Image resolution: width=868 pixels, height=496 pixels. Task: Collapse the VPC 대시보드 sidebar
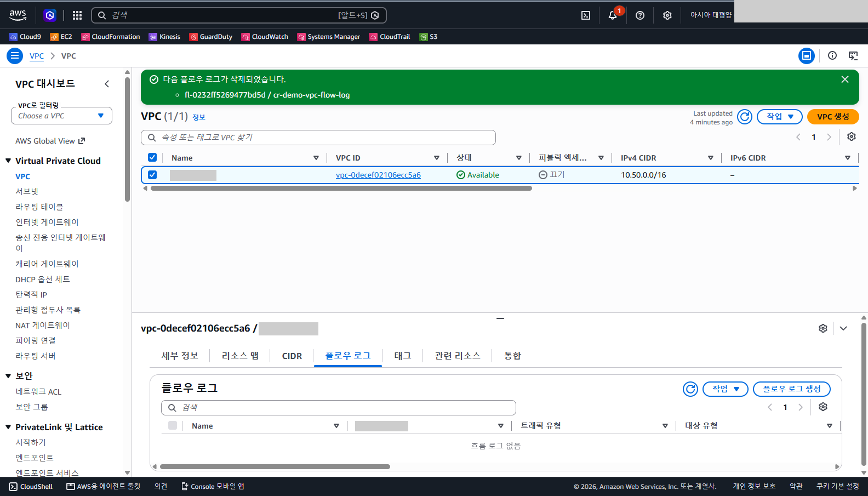point(107,84)
